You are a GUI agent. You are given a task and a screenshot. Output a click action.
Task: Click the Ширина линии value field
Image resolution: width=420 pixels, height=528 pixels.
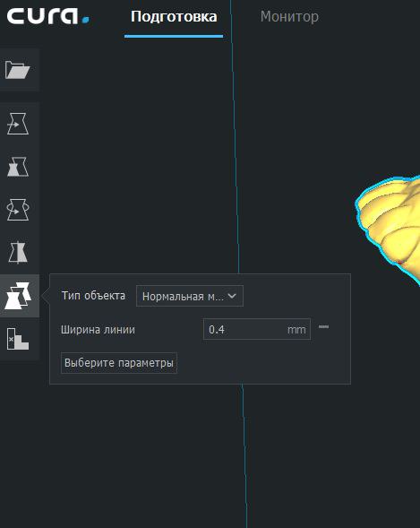[x=257, y=329]
